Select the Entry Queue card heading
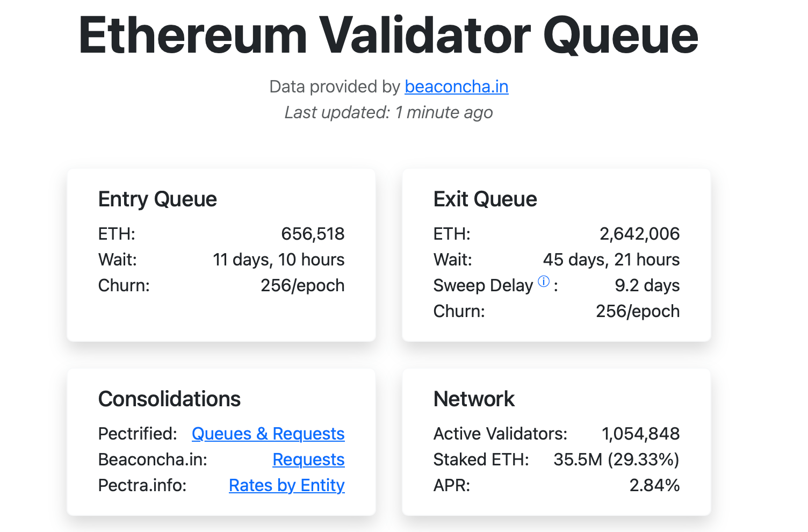 (x=157, y=199)
